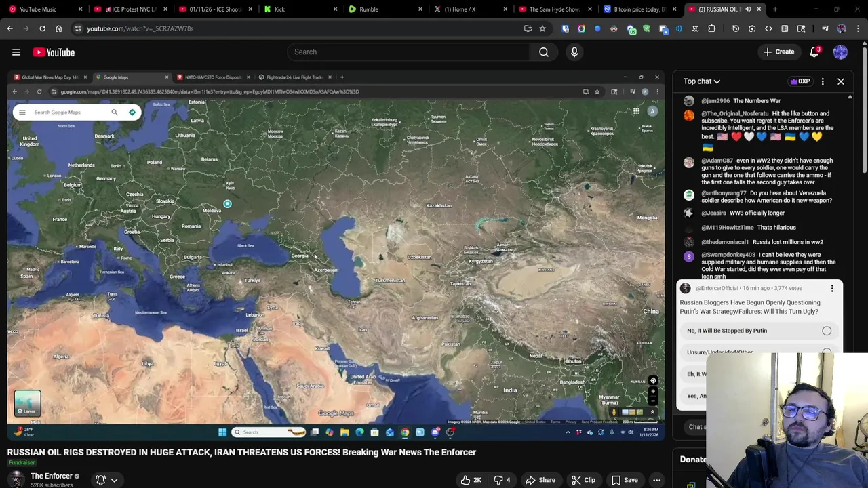Open the Chrome three-dot menu
868x488 pixels.
[x=859, y=28]
